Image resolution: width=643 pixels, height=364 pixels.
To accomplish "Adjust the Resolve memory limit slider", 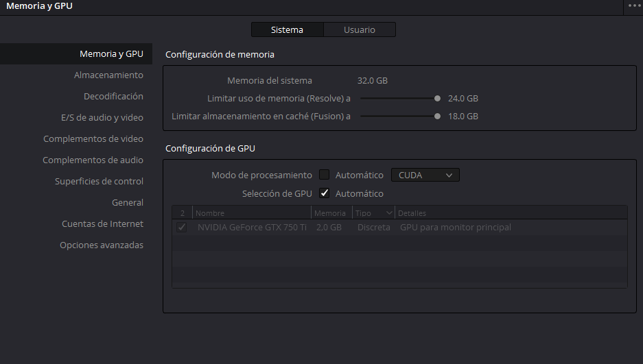I will 437,98.
